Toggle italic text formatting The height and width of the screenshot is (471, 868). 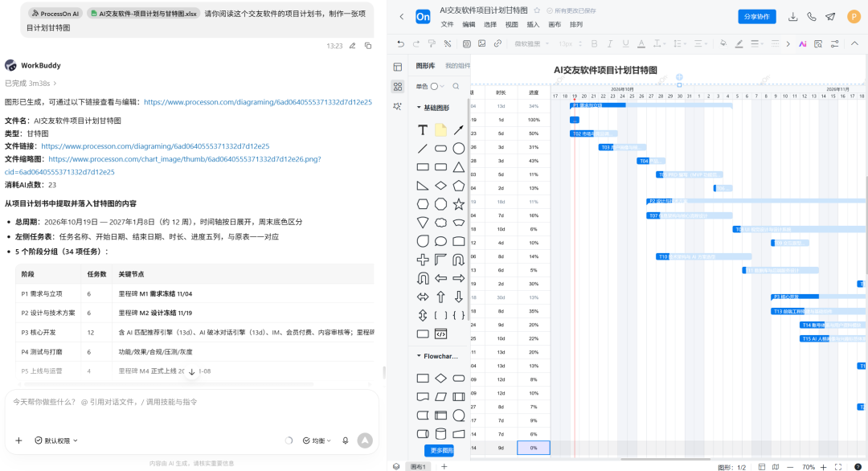pos(609,43)
